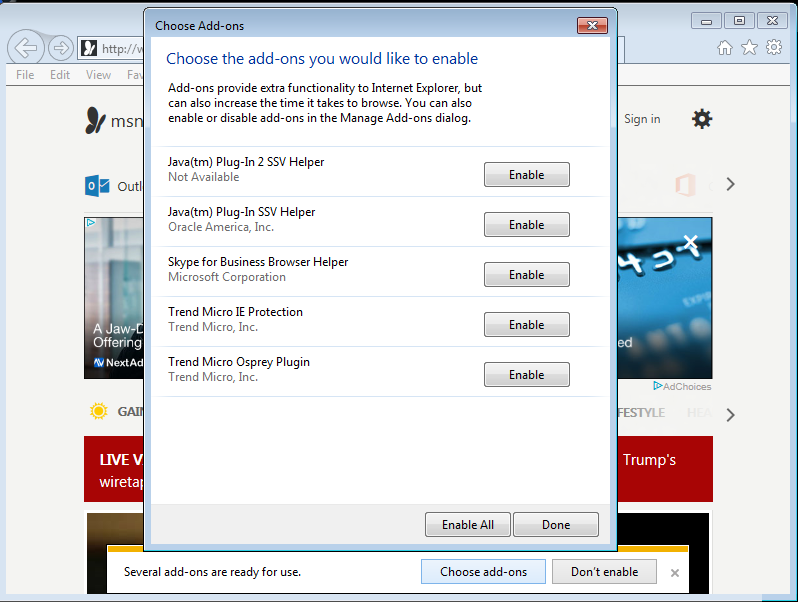Image resolution: width=798 pixels, height=602 pixels.
Task: Click the Outlook icon on the MSN bar
Action: point(97,186)
